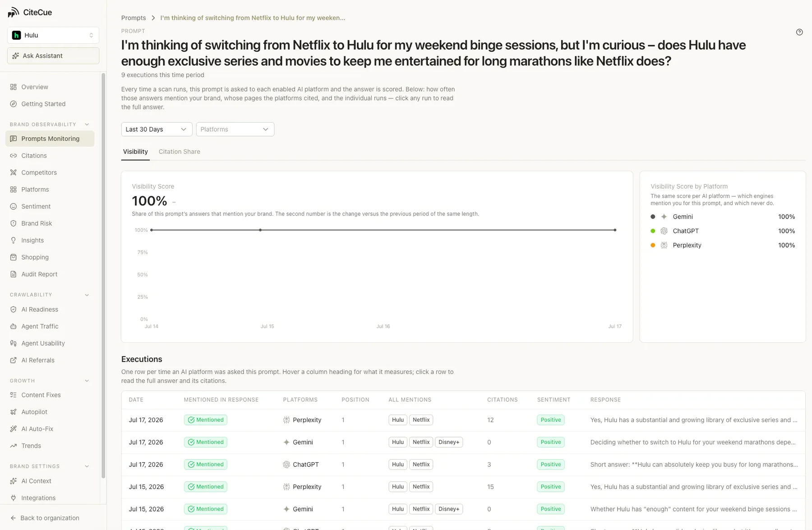
Task: Open the Jul 17 Perplexity execution response
Action: click(x=694, y=420)
